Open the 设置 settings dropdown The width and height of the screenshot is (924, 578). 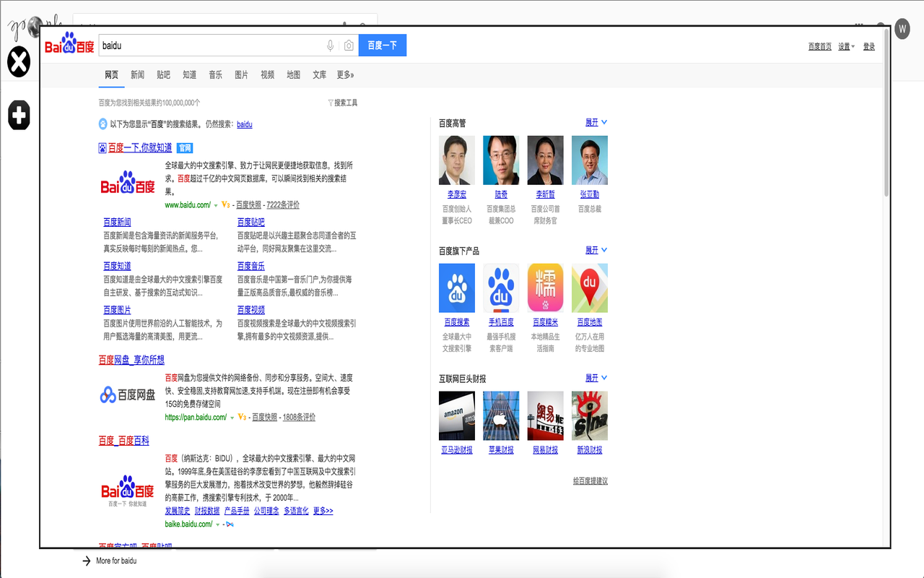coord(846,46)
